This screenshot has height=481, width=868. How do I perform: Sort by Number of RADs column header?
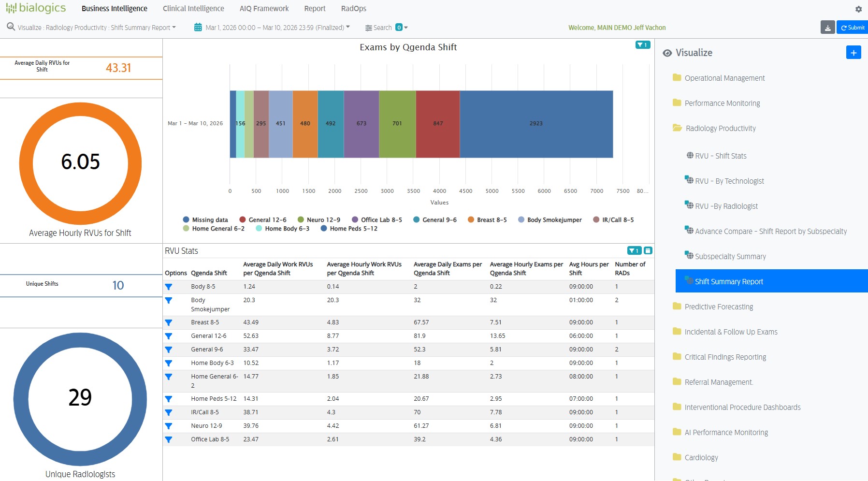[x=630, y=268]
